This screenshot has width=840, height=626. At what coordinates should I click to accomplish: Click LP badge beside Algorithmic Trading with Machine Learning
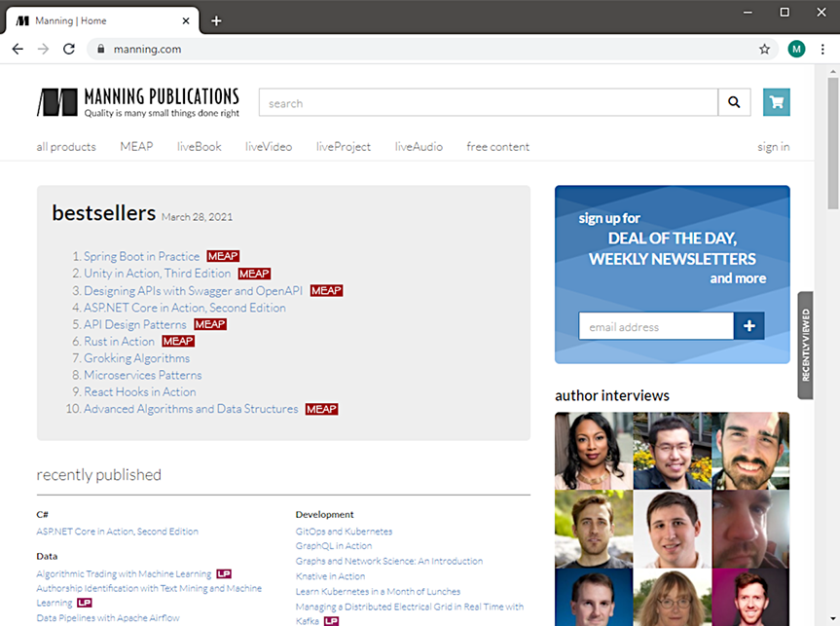pyautogui.click(x=224, y=574)
